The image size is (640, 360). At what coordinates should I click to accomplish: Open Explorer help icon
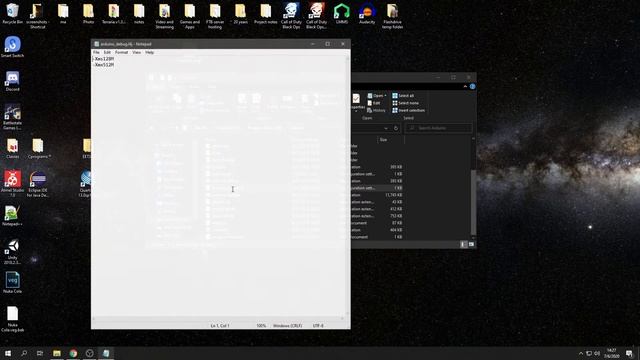tap(472, 87)
